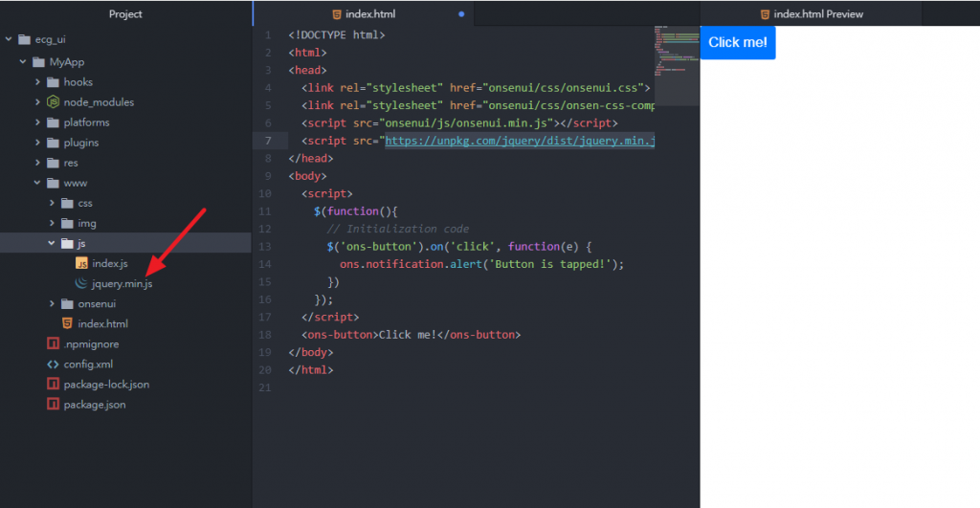This screenshot has width=980, height=508.
Task: Click the www folder icon
Action: click(x=54, y=183)
